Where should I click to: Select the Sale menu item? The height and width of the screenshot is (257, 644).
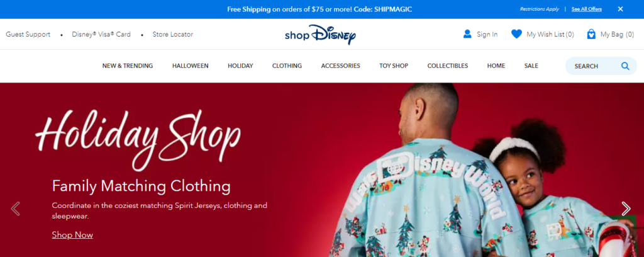531,66
